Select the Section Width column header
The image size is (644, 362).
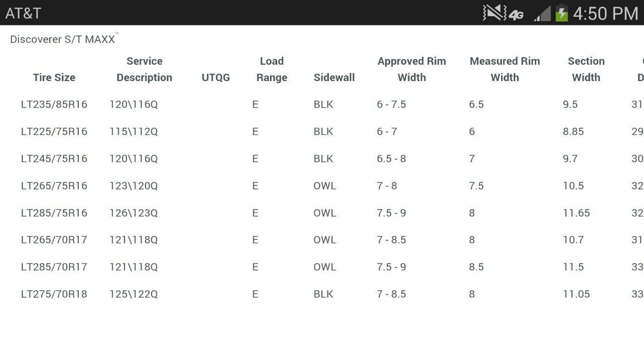pos(586,69)
